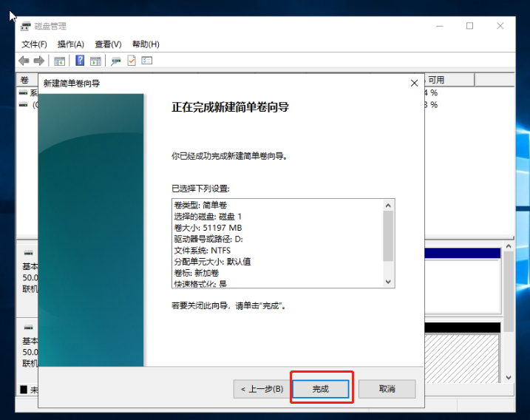Open the 文件(F) menu
This screenshot has width=530, height=420.
coord(34,44)
